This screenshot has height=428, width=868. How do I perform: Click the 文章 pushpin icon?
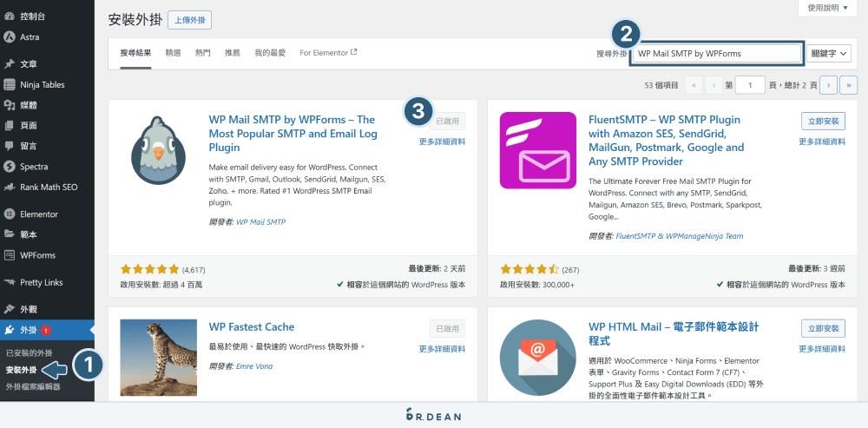pyautogui.click(x=9, y=64)
